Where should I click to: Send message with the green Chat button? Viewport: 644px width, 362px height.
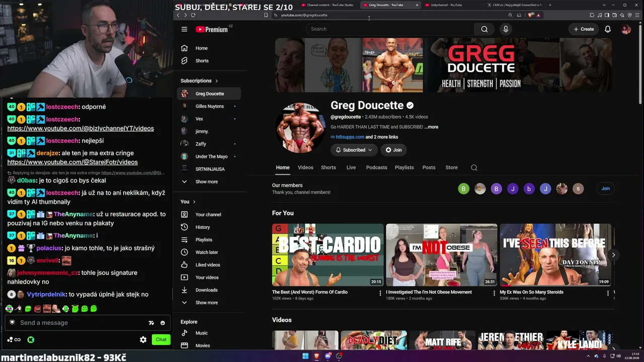tap(161, 340)
